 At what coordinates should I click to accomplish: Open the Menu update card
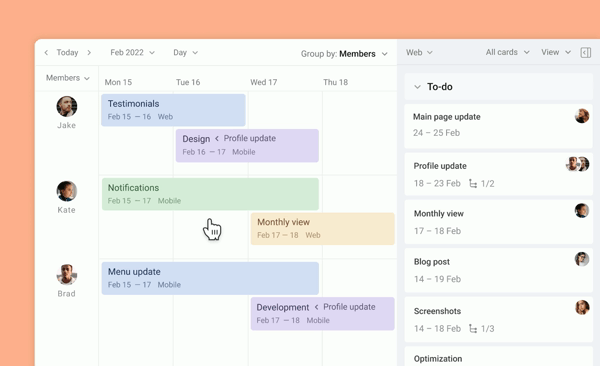(x=210, y=278)
